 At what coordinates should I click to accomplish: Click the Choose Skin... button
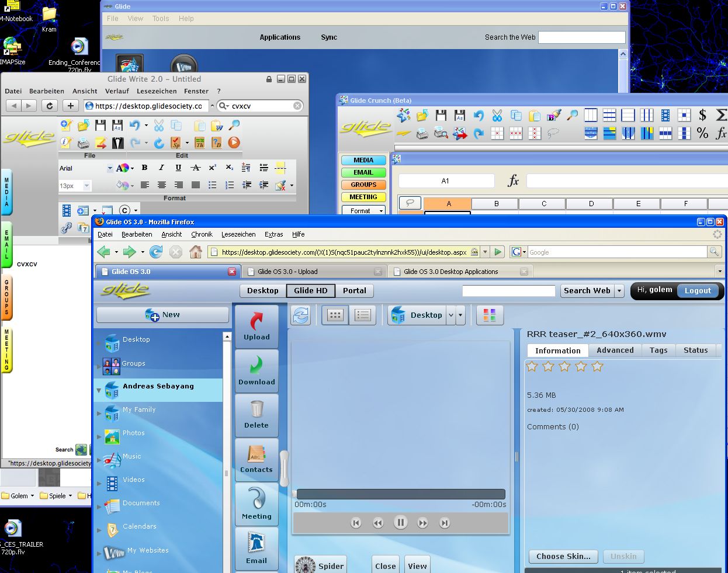pyautogui.click(x=563, y=557)
